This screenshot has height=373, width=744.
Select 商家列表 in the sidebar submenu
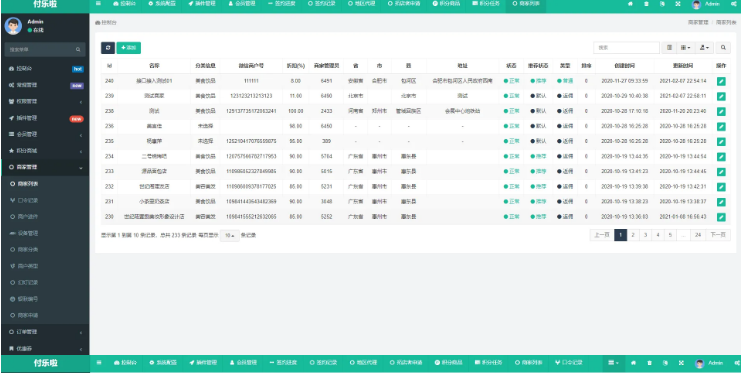coord(45,184)
